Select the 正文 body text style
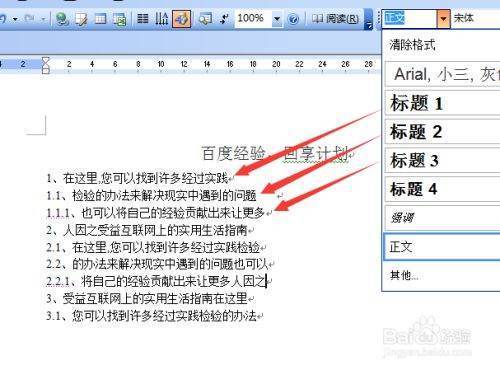Viewport: 500px width, 370px height. pos(442,247)
